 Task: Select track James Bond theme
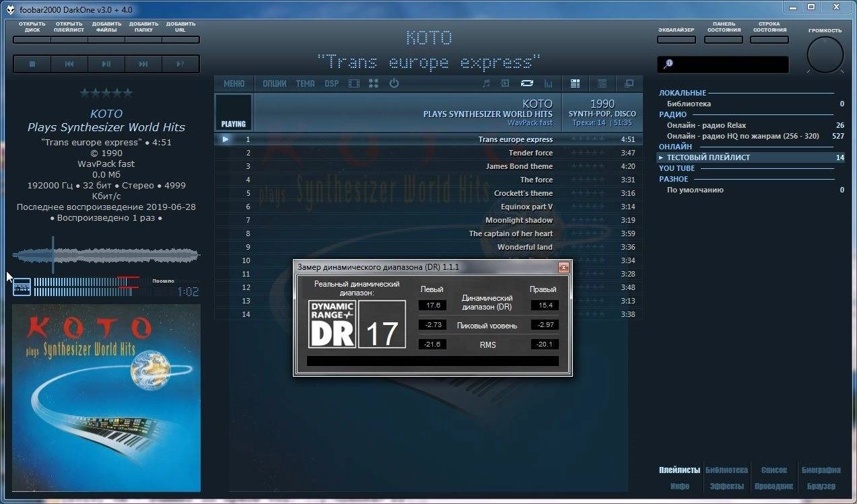click(428, 166)
